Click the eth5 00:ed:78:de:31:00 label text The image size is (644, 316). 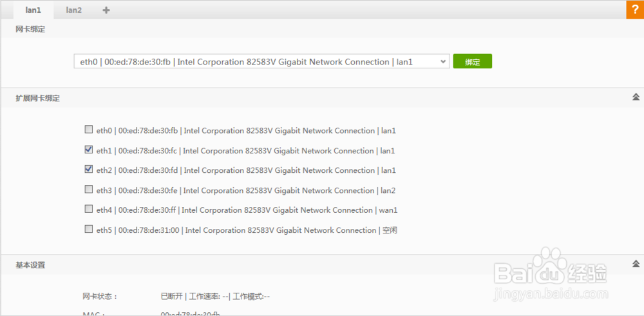point(247,230)
